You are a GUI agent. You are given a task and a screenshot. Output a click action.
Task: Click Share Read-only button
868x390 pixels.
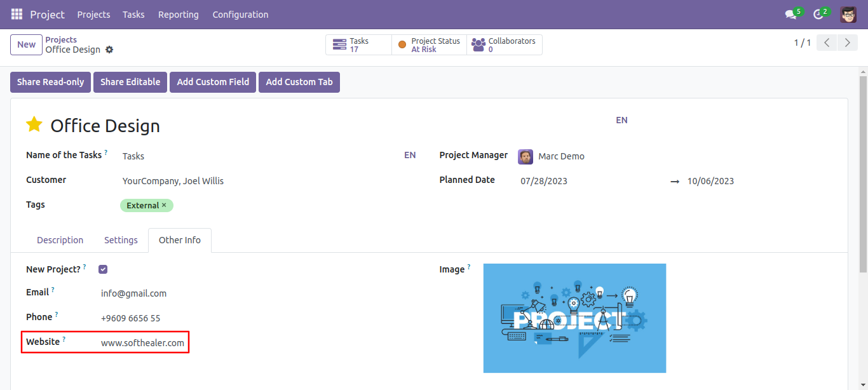(x=51, y=82)
